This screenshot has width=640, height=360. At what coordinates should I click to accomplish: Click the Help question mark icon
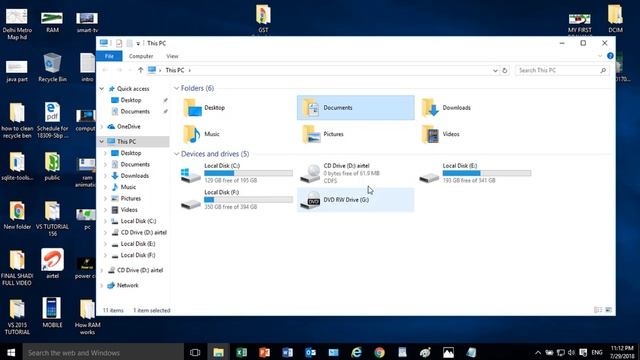tap(610, 56)
